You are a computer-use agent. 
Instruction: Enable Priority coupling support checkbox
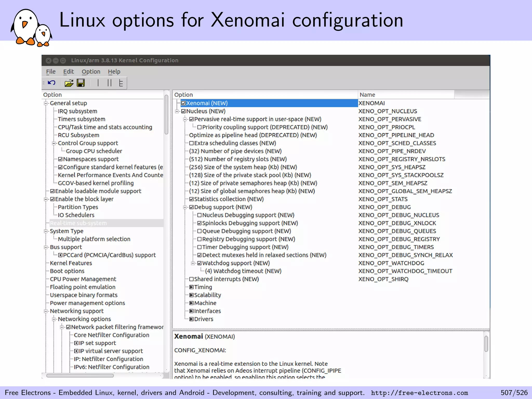(x=199, y=127)
